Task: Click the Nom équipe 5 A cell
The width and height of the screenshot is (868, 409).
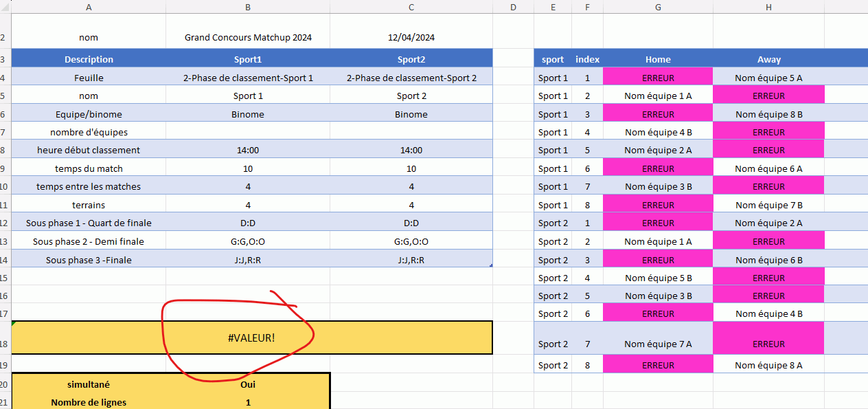Action: tap(768, 78)
